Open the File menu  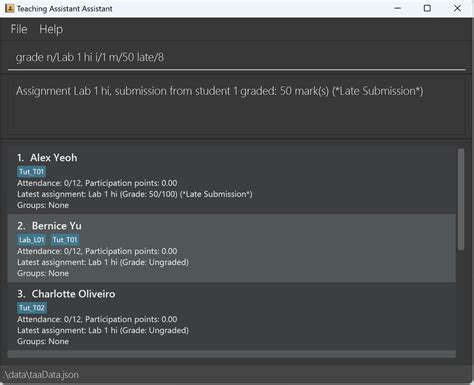pyautogui.click(x=19, y=29)
